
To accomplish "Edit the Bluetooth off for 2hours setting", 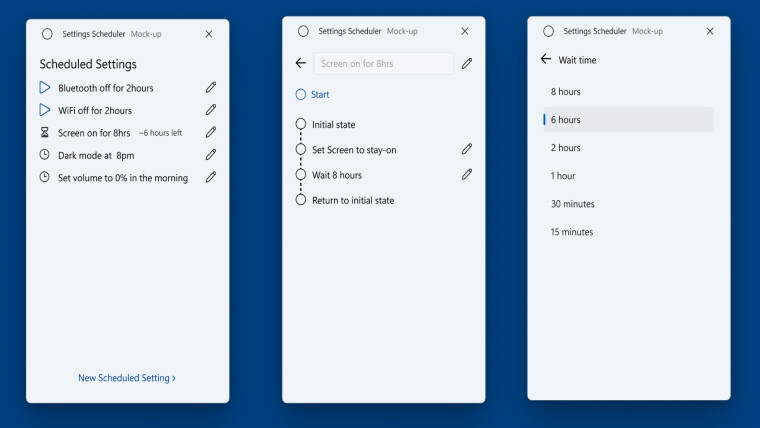I will click(x=211, y=88).
